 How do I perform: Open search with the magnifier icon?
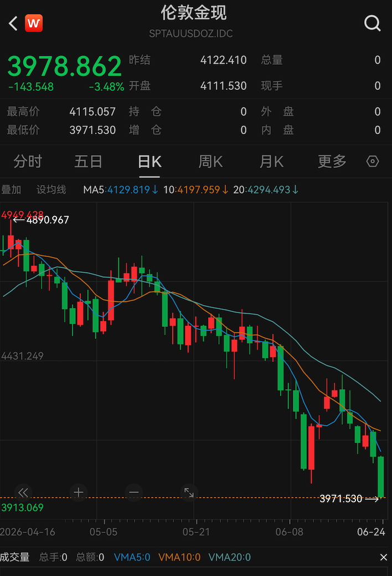click(x=372, y=23)
